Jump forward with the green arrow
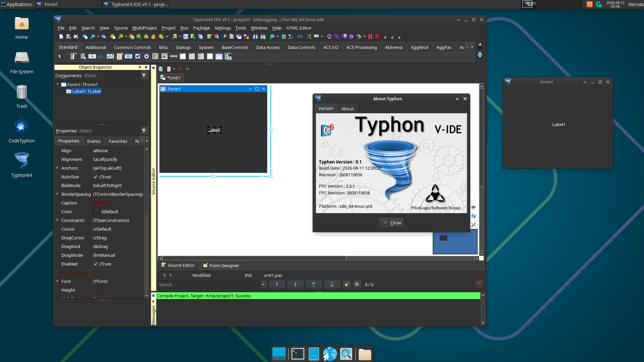Screen dimensions: 644x362 (x=187, y=69)
